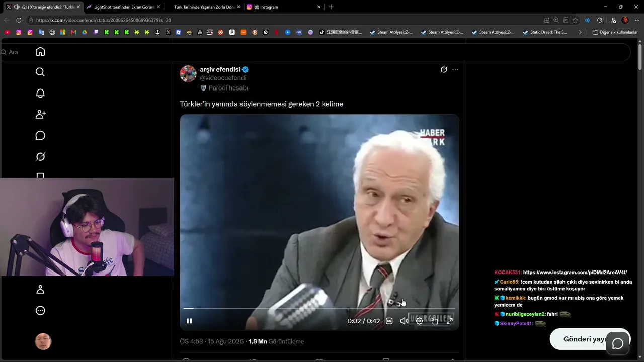Image resolution: width=644 pixels, height=362 pixels.
Task: Seek using the video progress bar
Action: 319,308
